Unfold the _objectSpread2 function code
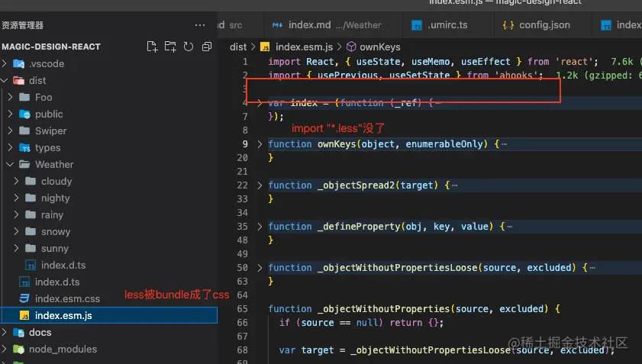Viewport: 642px width, 364px height. pos(260,185)
